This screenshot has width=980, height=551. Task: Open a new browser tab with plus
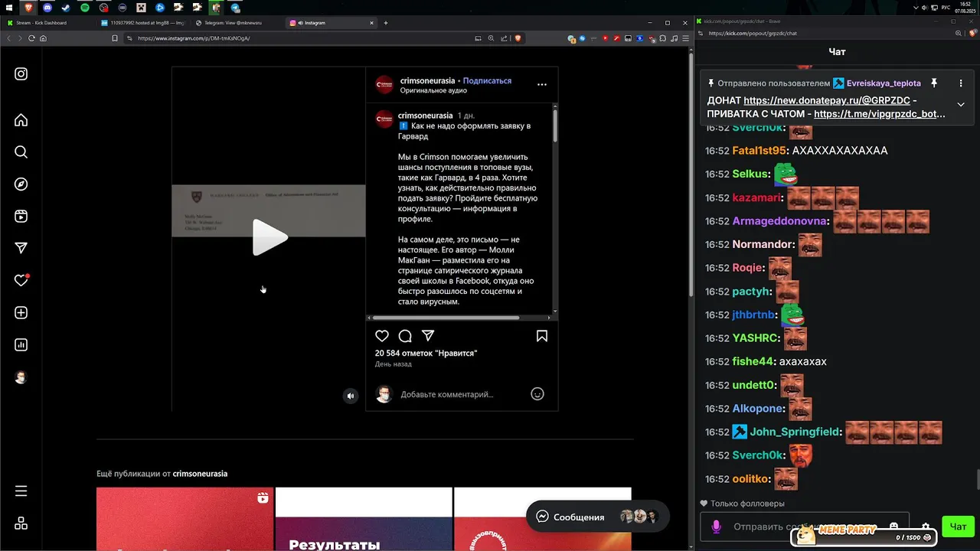pyautogui.click(x=386, y=23)
